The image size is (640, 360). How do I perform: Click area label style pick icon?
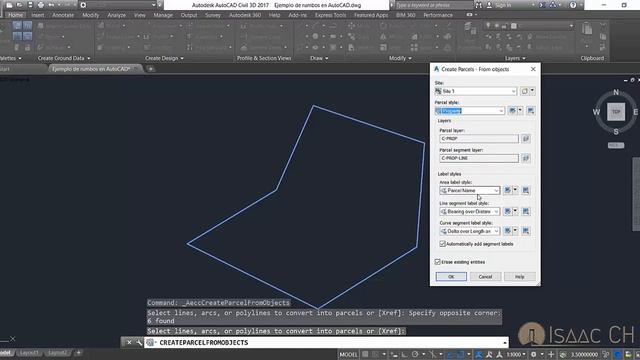(x=526, y=190)
